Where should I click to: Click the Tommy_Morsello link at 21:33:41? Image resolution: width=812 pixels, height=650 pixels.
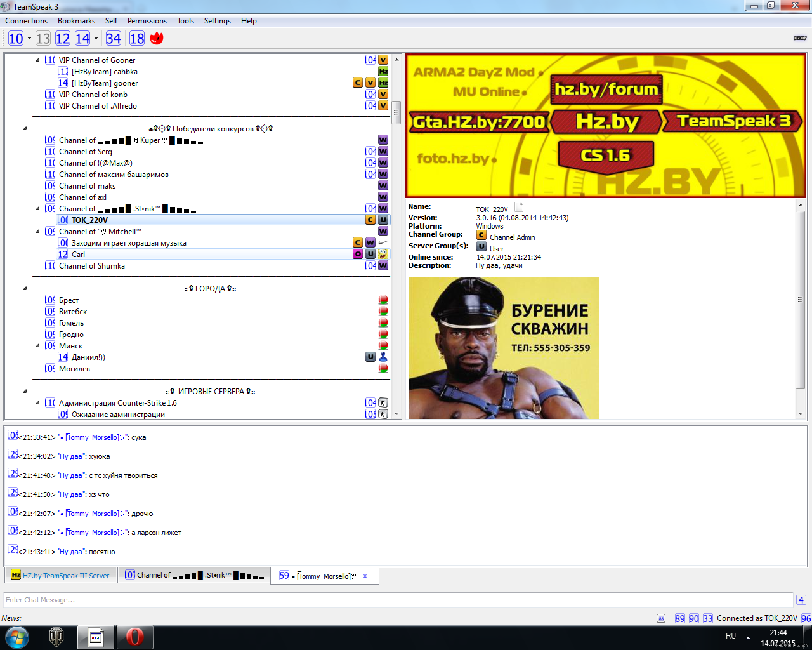click(x=93, y=437)
